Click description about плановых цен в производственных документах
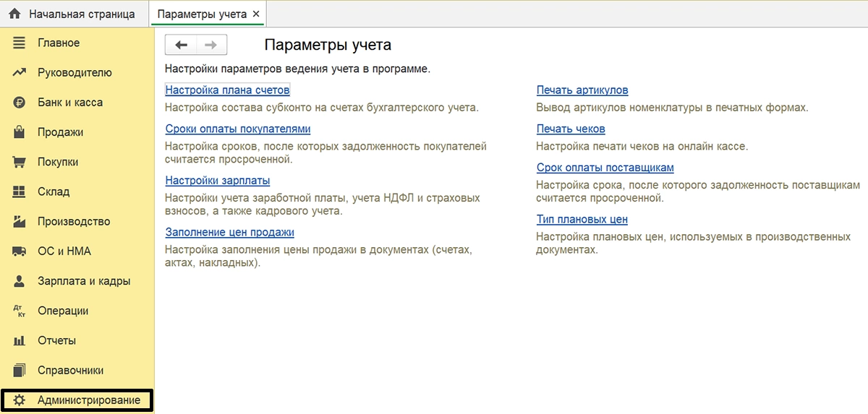868x414 pixels. [693, 243]
